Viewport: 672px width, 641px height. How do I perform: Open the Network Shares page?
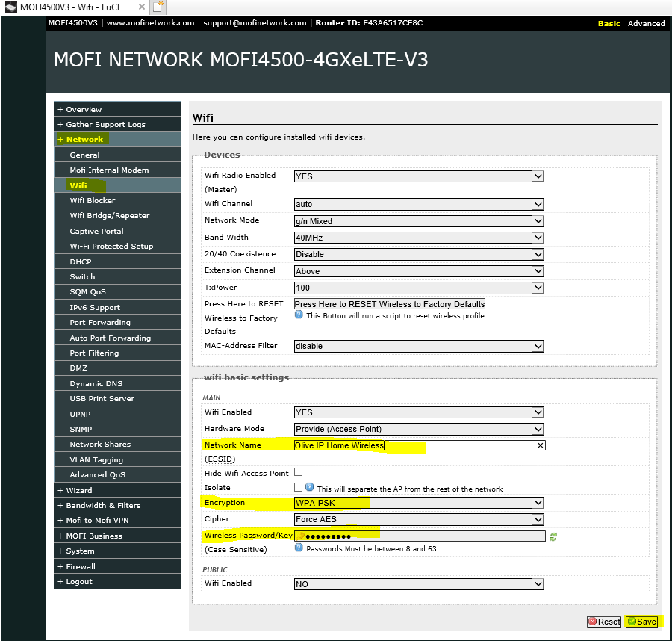pyautogui.click(x=117, y=445)
